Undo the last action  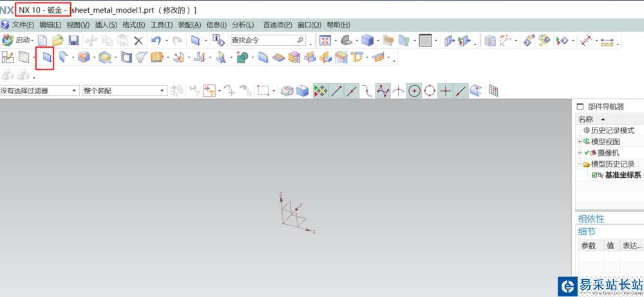[156, 40]
